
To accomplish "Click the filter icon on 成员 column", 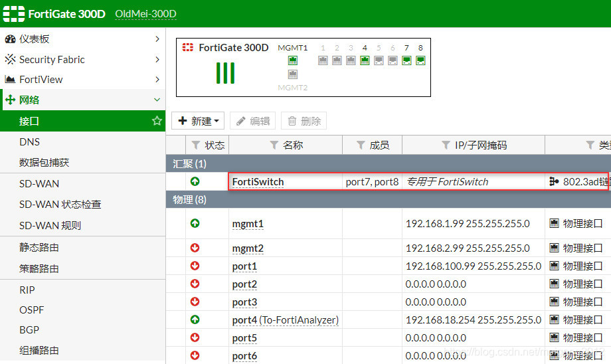I will tap(361, 145).
